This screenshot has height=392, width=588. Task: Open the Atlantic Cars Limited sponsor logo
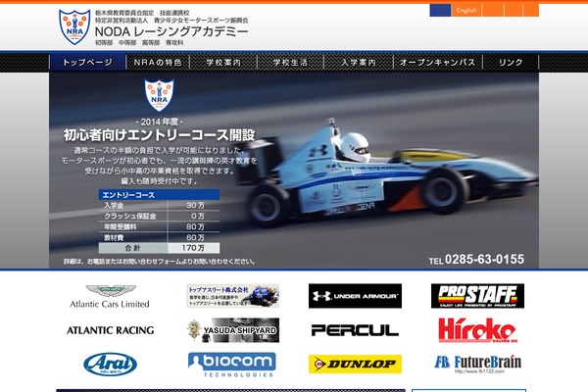click(110, 296)
